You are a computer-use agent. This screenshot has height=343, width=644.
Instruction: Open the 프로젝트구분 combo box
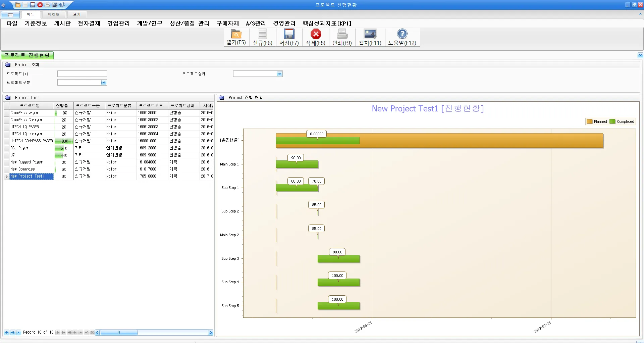click(104, 83)
